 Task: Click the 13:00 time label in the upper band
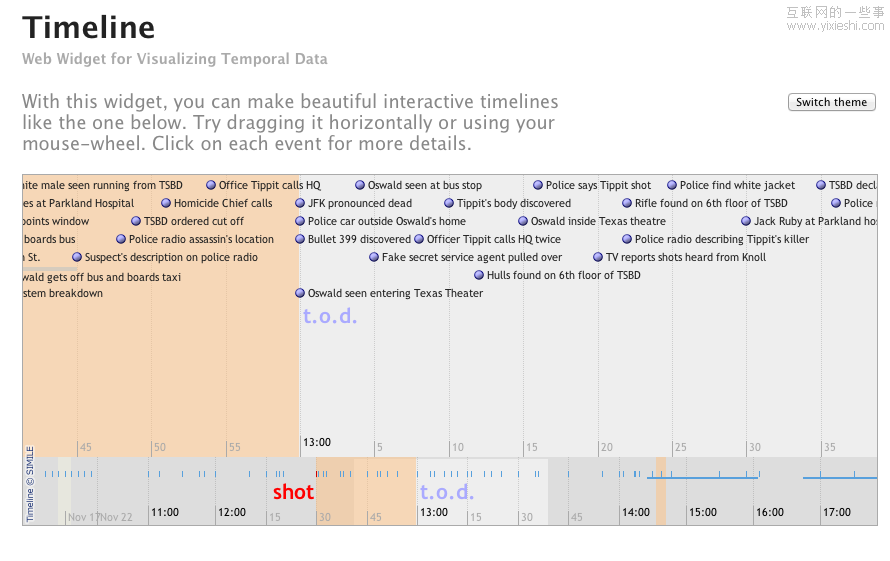coord(316,442)
